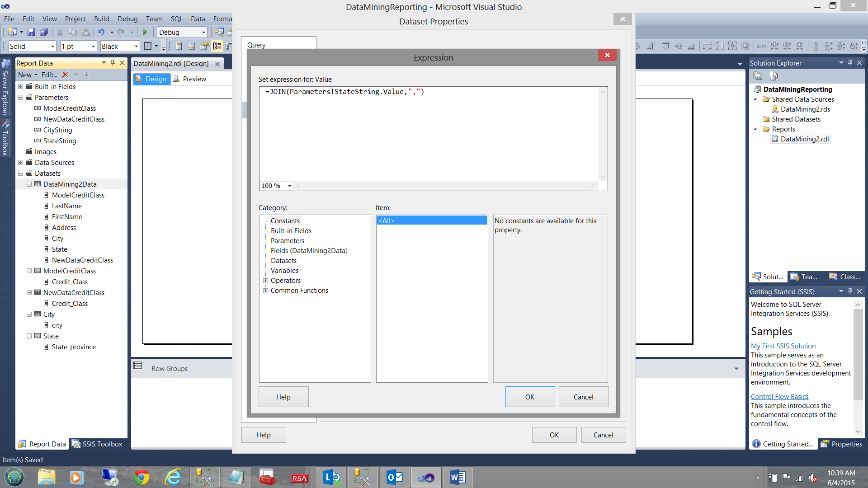Click the red Delete X in Report Data

(x=65, y=75)
